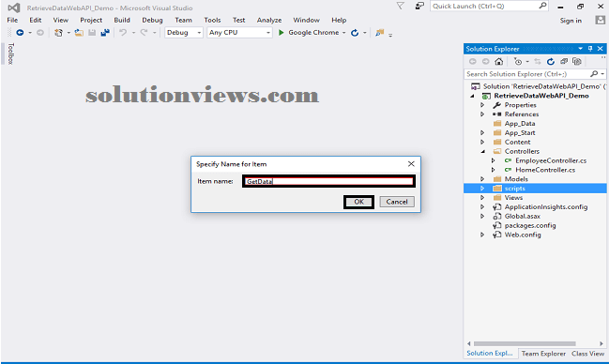The width and height of the screenshot is (609, 364).
Task: Click the account avatar icon beside Sign in
Action: [x=600, y=21]
